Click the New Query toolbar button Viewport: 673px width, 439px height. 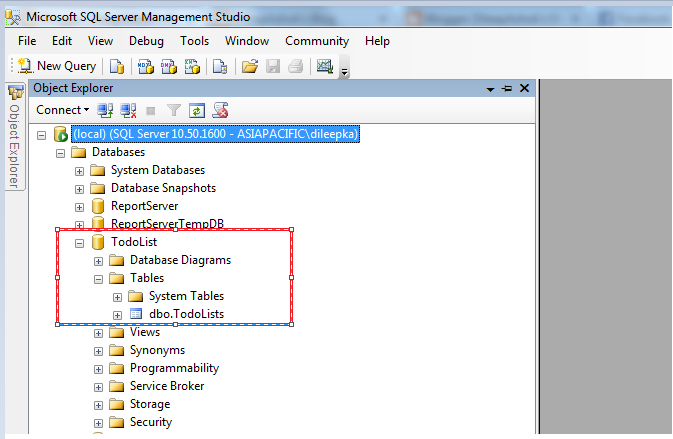(x=57, y=66)
